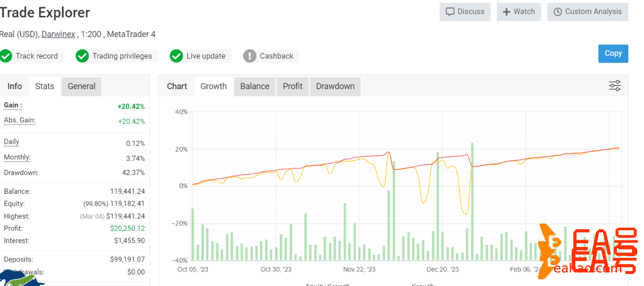Switch to the Info tab
Image resolution: width=644 pixels, height=286 pixels.
pyautogui.click(x=15, y=86)
